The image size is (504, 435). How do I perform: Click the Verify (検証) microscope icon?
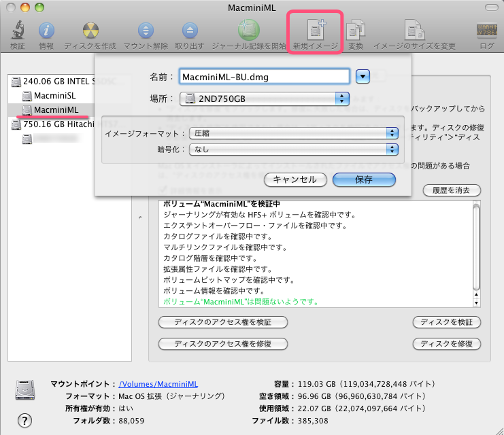coord(18,30)
